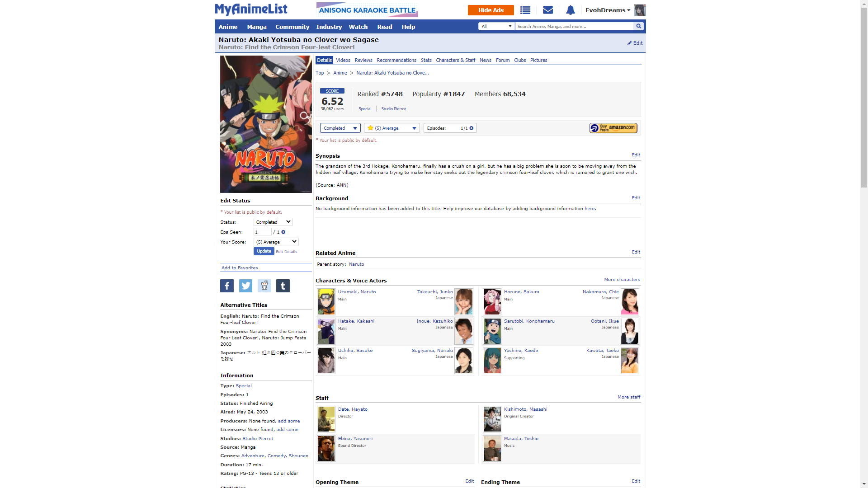Open the messages envelope icon
The width and height of the screenshot is (868, 488).
pos(547,10)
